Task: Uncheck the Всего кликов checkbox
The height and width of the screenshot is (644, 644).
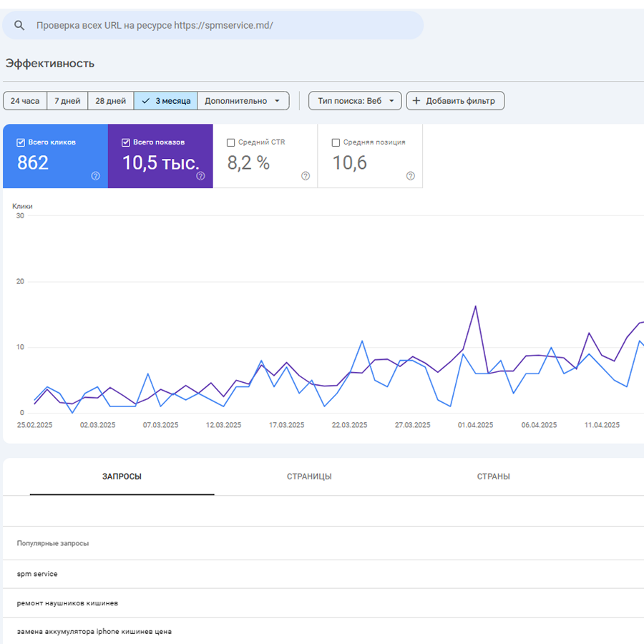Action: (21, 142)
